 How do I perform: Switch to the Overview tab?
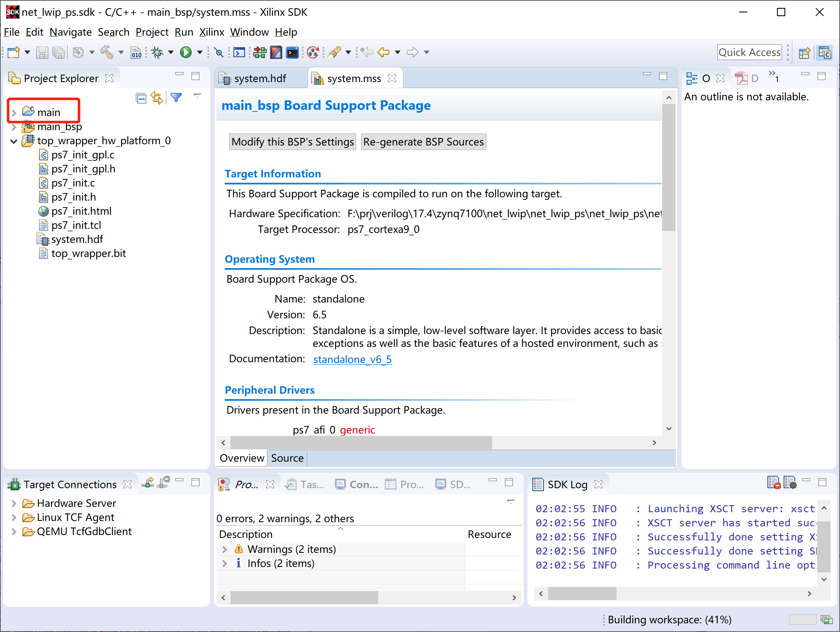242,458
